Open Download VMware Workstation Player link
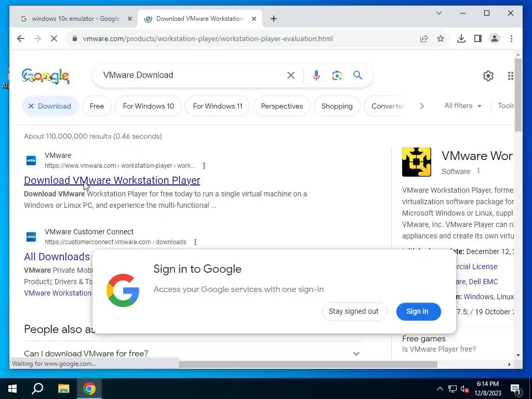Image resolution: width=532 pixels, height=399 pixels. click(112, 180)
